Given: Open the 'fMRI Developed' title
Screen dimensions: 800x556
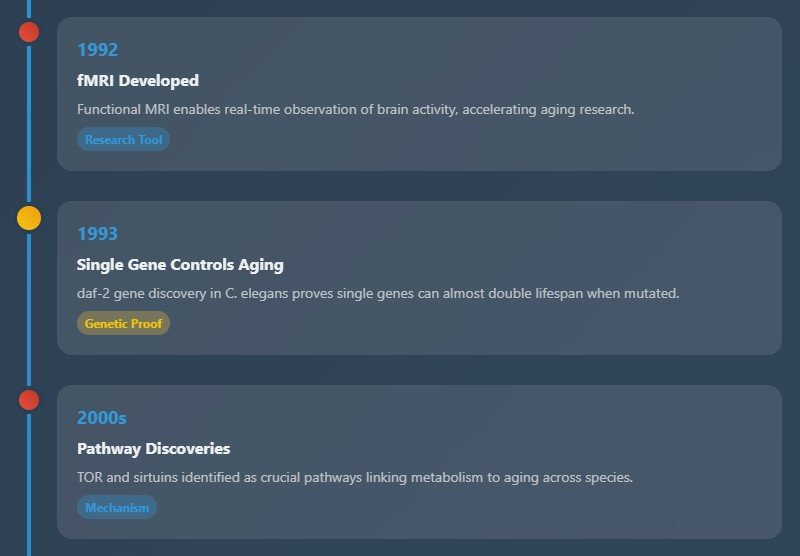Looking at the screenshot, I should pyautogui.click(x=138, y=81).
